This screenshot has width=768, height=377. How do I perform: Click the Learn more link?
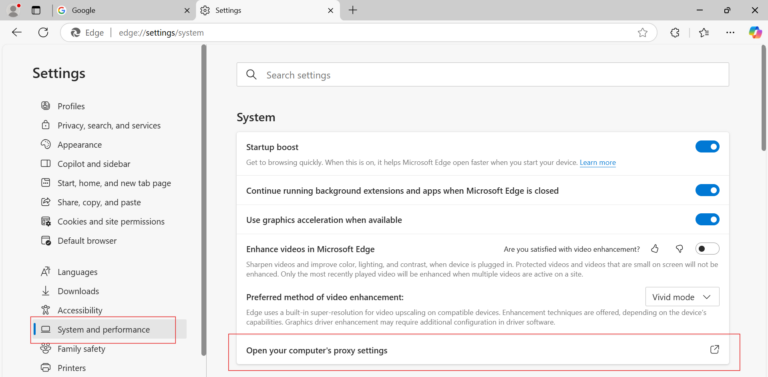pyautogui.click(x=598, y=163)
